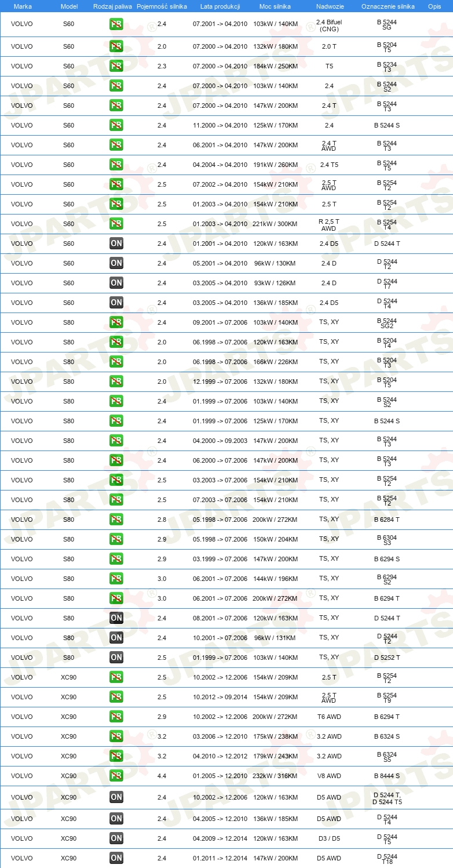Click the '04.2009 -> 12.2014' production dates
The height and width of the screenshot is (868, 453).
(x=220, y=838)
